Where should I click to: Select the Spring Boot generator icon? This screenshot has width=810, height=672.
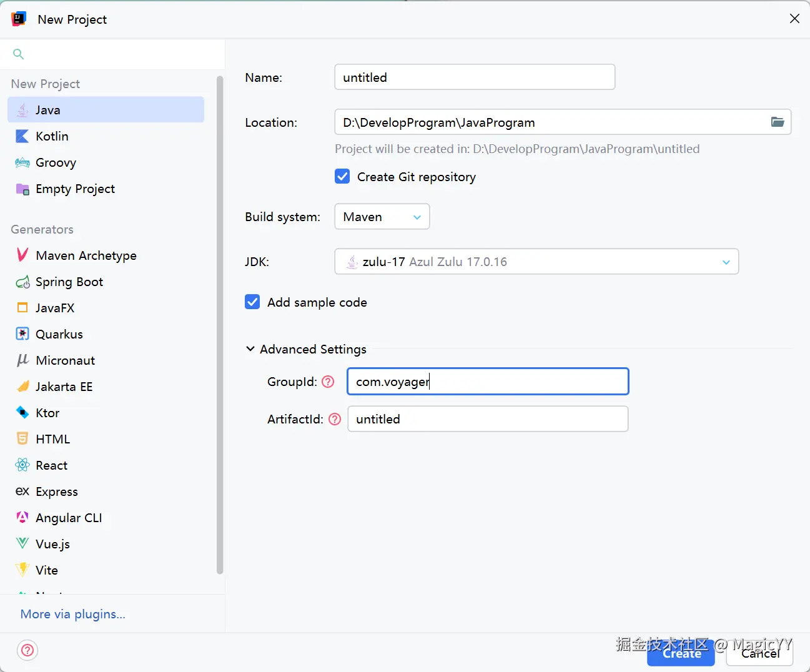(22, 282)
